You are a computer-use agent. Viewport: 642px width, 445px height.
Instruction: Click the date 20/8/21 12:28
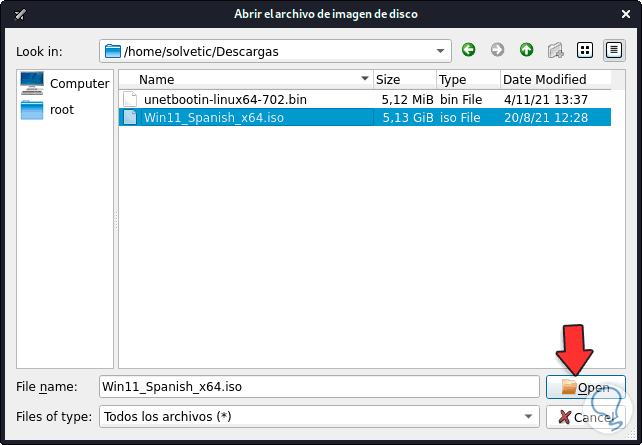[546, 118]
